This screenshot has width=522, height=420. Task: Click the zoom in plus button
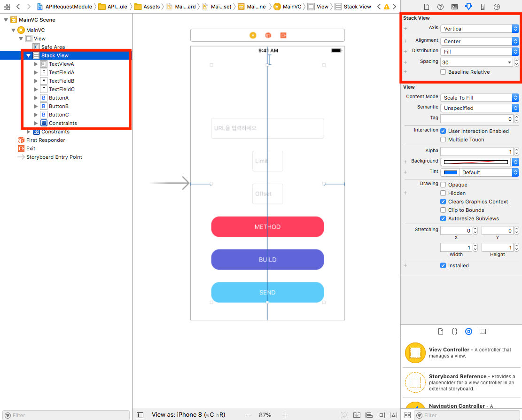pyautogui.click(x=285, y=415)
